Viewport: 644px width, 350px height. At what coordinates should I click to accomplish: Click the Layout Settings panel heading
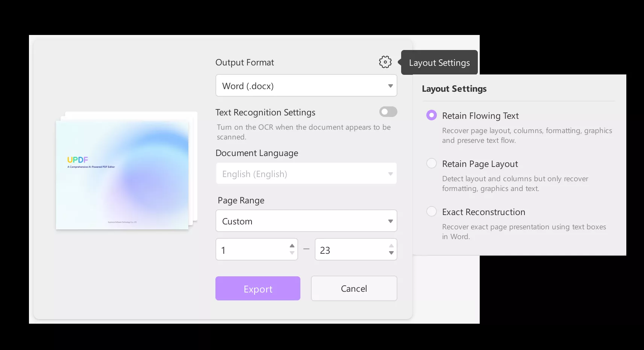454,89
